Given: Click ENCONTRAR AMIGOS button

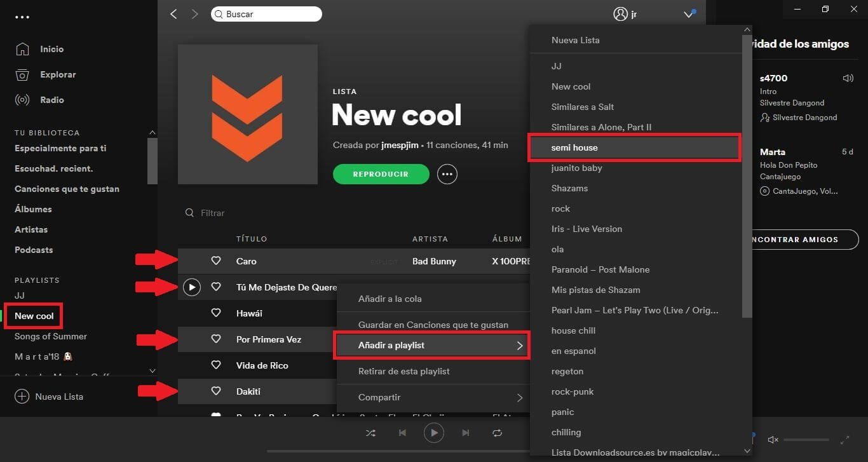Looking at the screenshot, I should tap(804, 240).
